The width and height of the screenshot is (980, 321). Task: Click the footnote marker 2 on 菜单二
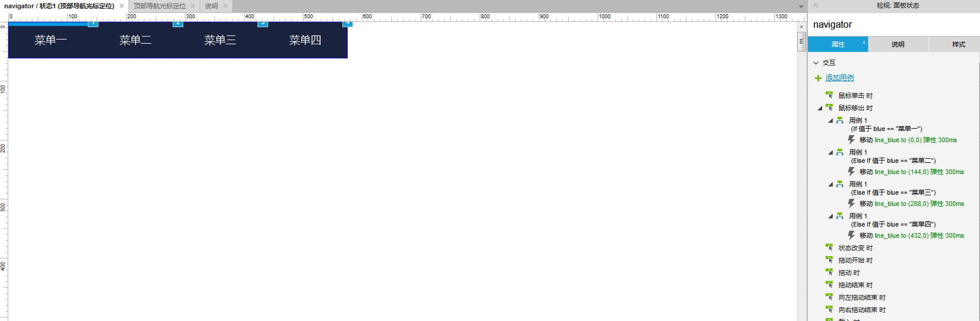point(178,23)
